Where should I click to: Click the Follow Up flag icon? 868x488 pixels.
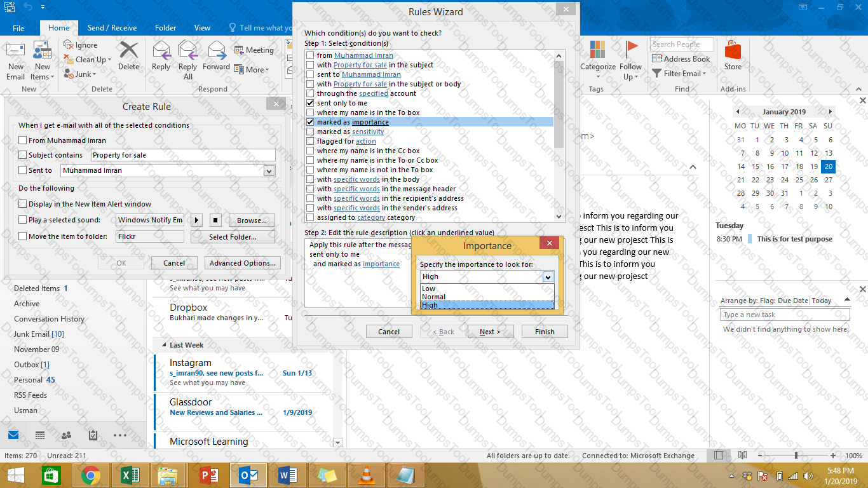coord(631,50)
